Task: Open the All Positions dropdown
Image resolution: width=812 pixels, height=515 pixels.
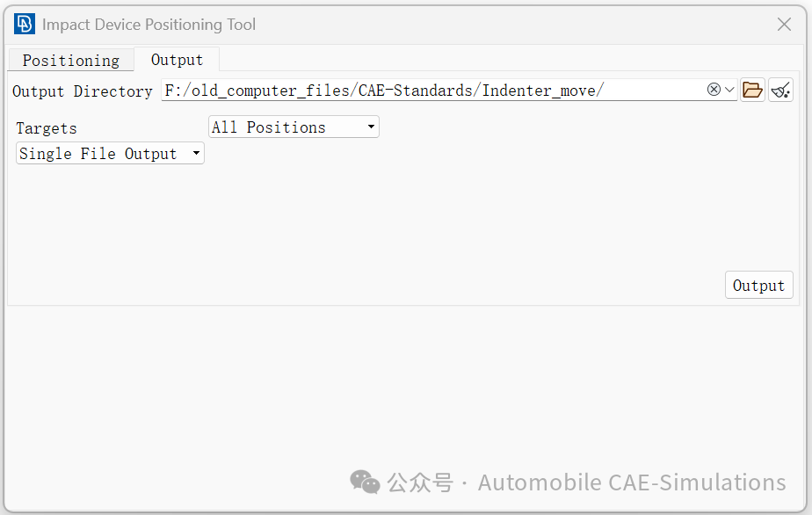Action: 294,127
